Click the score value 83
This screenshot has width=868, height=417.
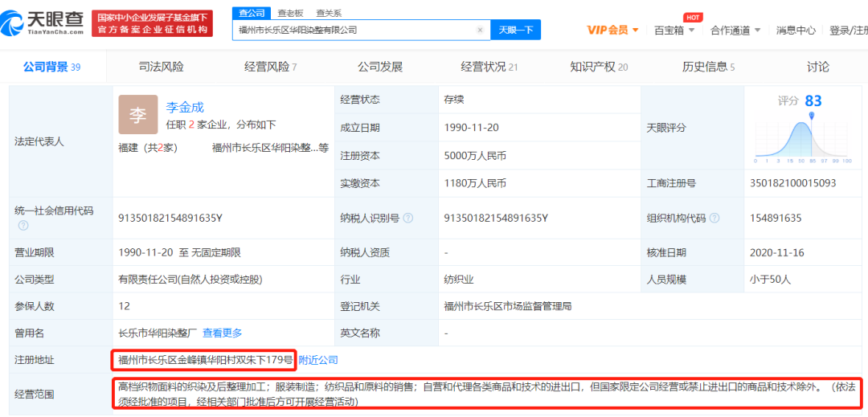[x=813, y=100]
